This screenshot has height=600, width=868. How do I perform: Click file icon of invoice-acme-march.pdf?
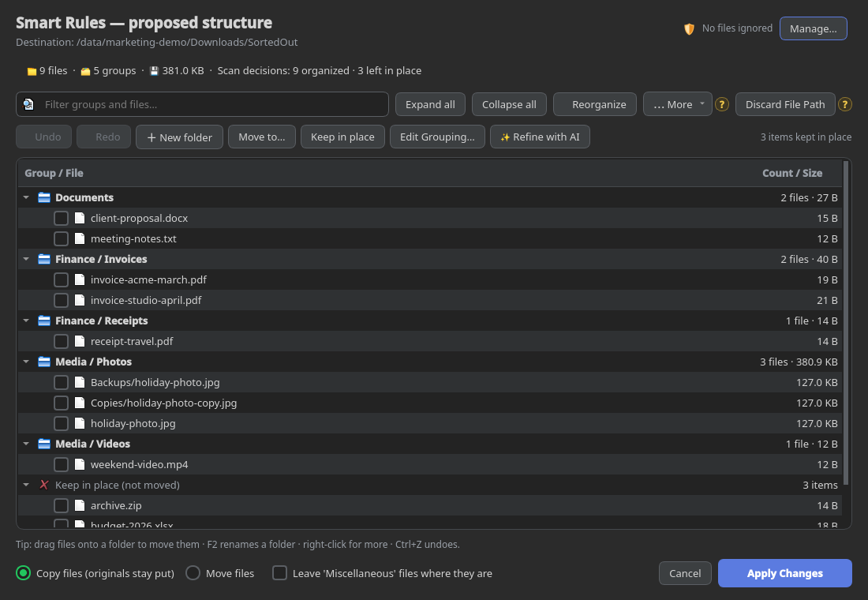coord(80,279)
